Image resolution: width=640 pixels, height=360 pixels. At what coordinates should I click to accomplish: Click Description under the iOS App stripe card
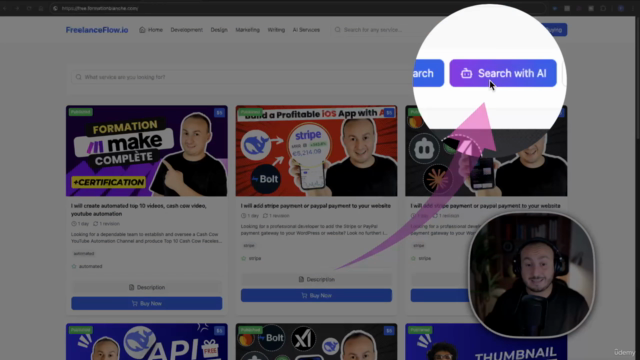(316, 279)
